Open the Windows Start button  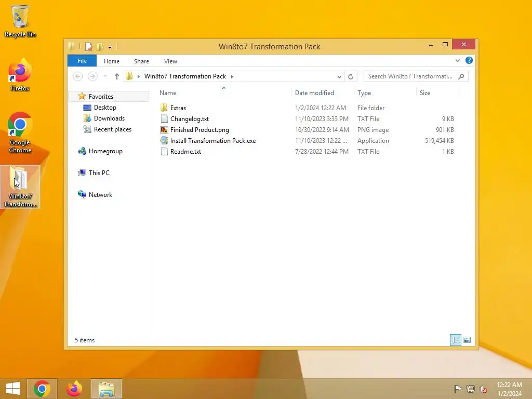13,389
